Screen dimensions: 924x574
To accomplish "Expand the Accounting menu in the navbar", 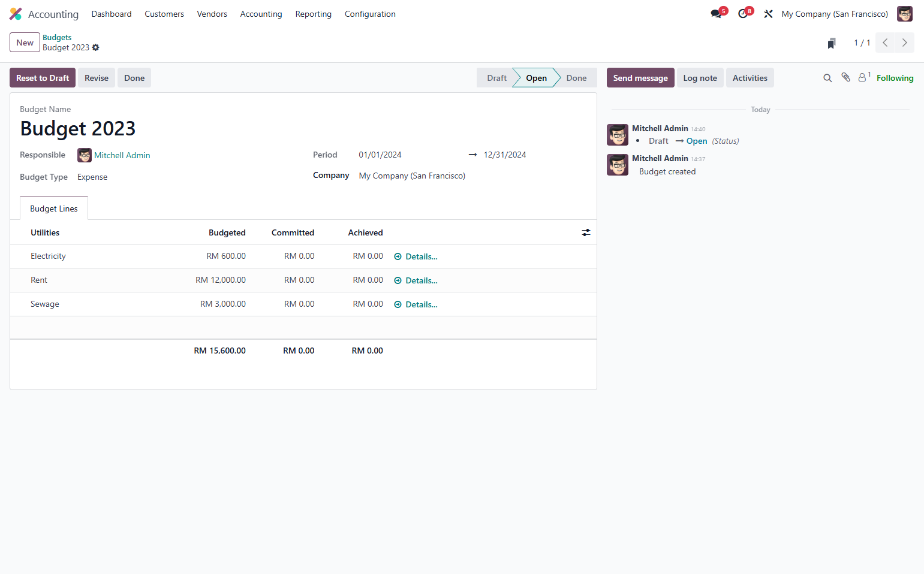I will pyautogui.click(x=261, y=14).
